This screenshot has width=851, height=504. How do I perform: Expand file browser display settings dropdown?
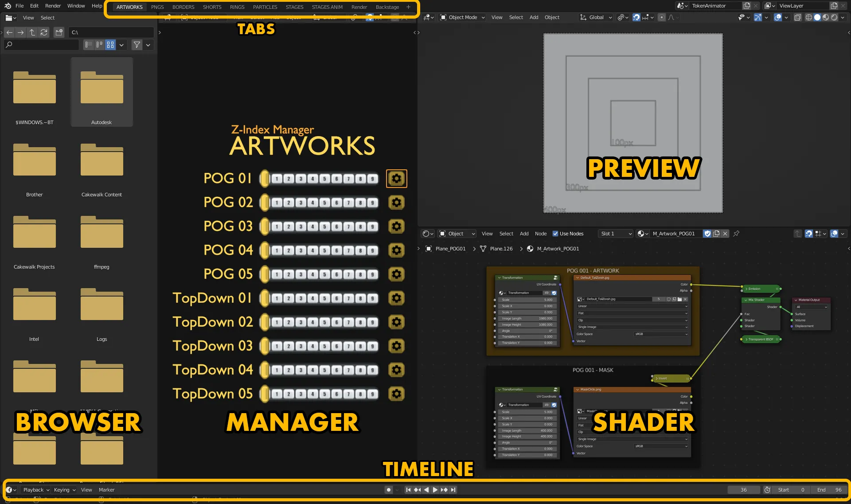pyautogui.click(x=121, y=45)
